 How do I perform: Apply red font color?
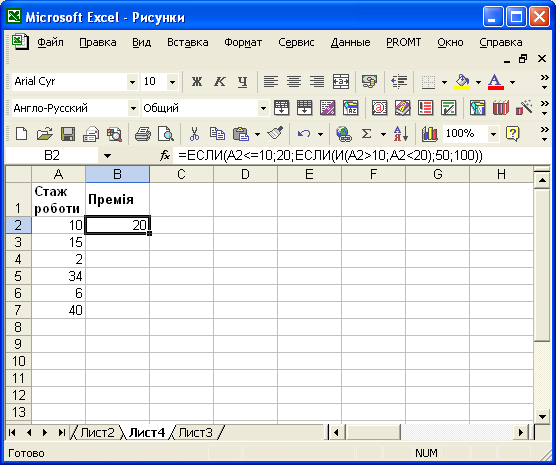coord(495,82)
